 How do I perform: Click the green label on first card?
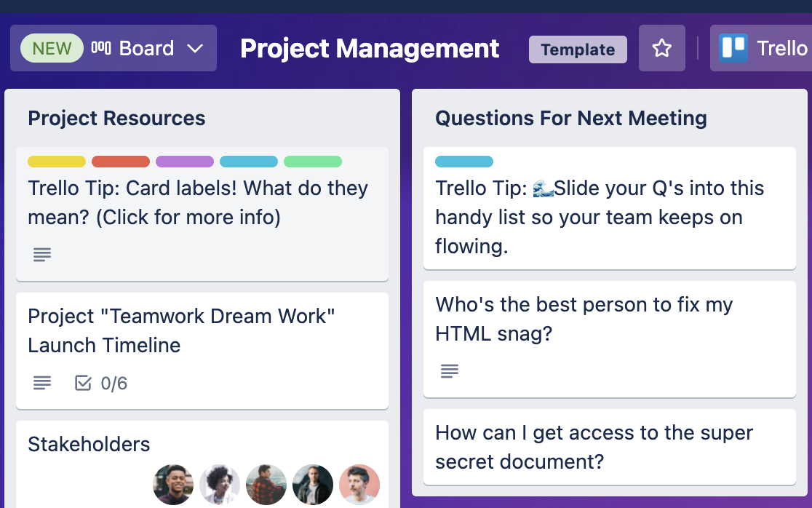313,162
